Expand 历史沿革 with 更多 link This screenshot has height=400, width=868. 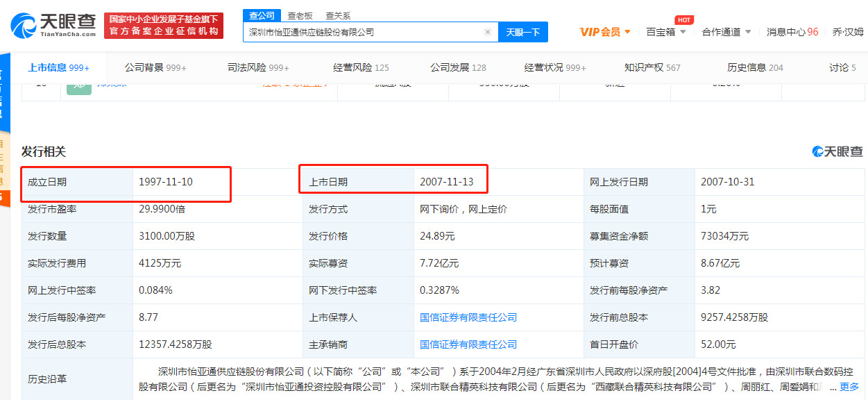click(849, 387)
